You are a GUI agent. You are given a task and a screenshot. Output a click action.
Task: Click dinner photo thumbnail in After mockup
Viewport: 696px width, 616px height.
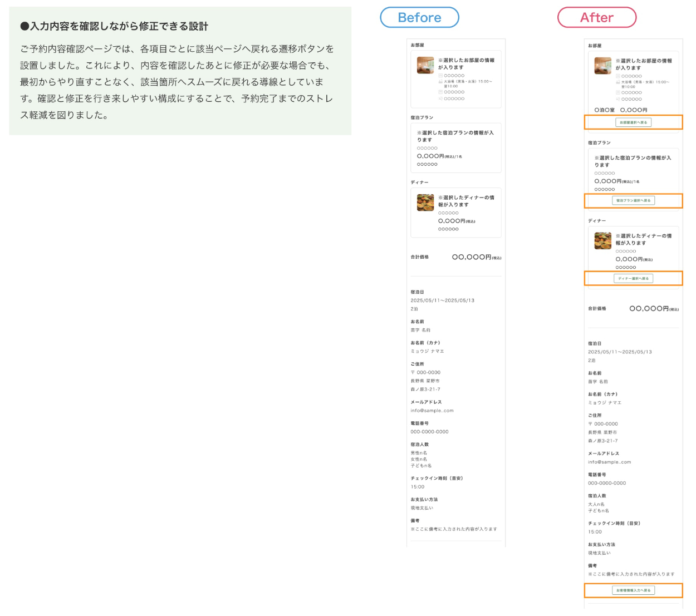(602, 241)
